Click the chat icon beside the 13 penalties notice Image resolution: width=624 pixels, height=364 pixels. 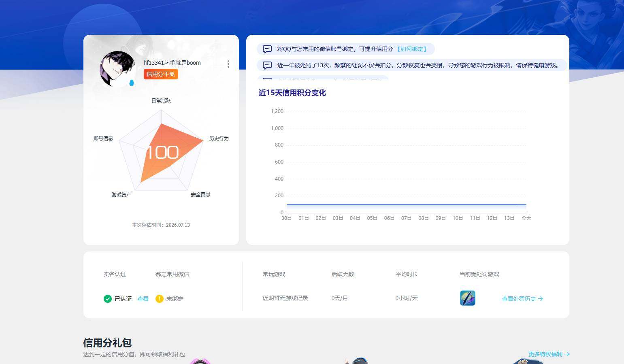coord(267,65)
